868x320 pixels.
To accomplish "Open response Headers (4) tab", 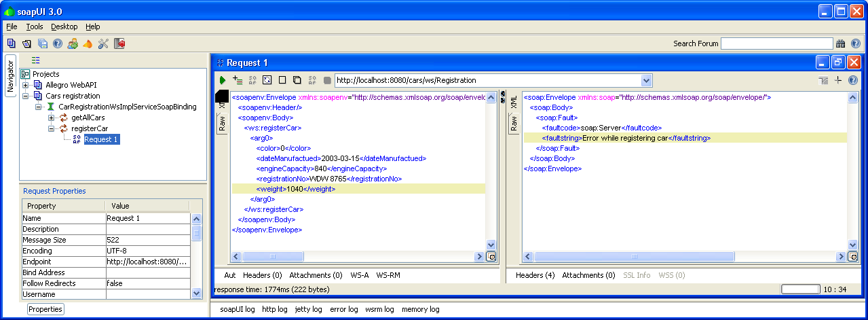I will pos(535,275).
